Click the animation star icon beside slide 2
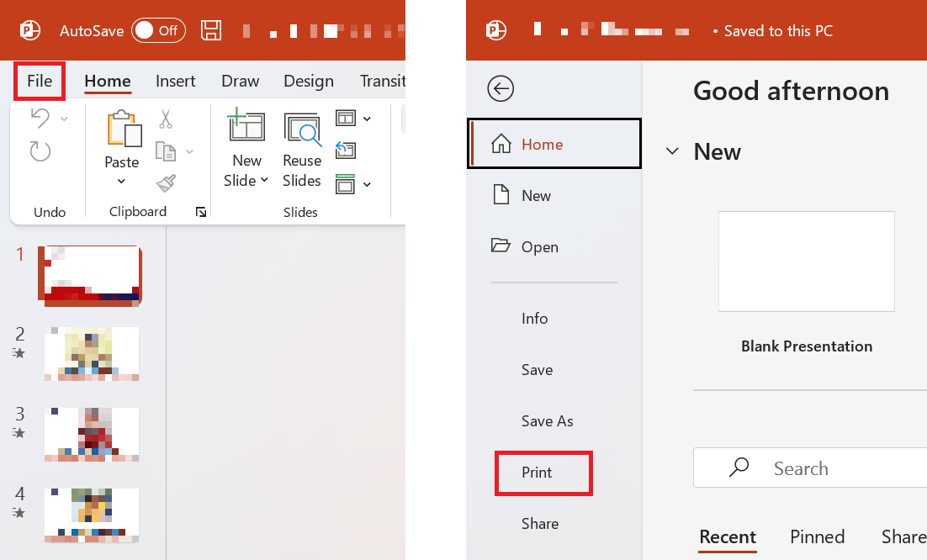Screen dimensions: 927x560 click(19, 353)
